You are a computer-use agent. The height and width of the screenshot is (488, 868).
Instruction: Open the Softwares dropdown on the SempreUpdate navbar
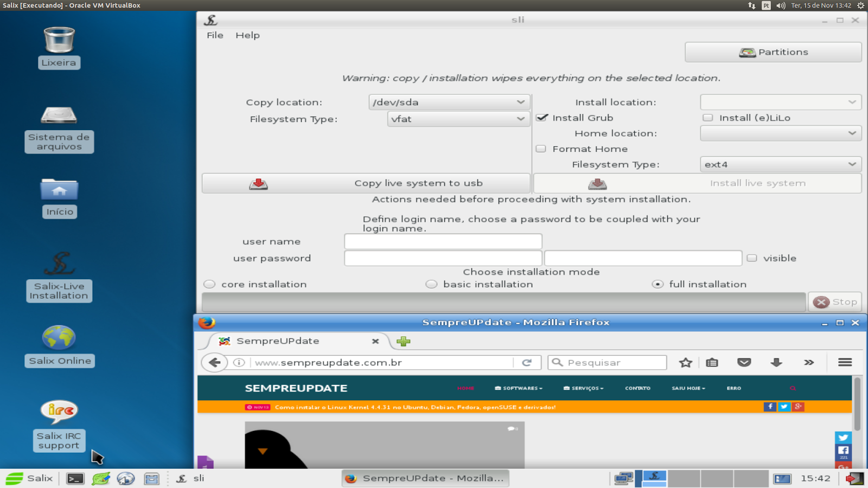click(519, 388)
